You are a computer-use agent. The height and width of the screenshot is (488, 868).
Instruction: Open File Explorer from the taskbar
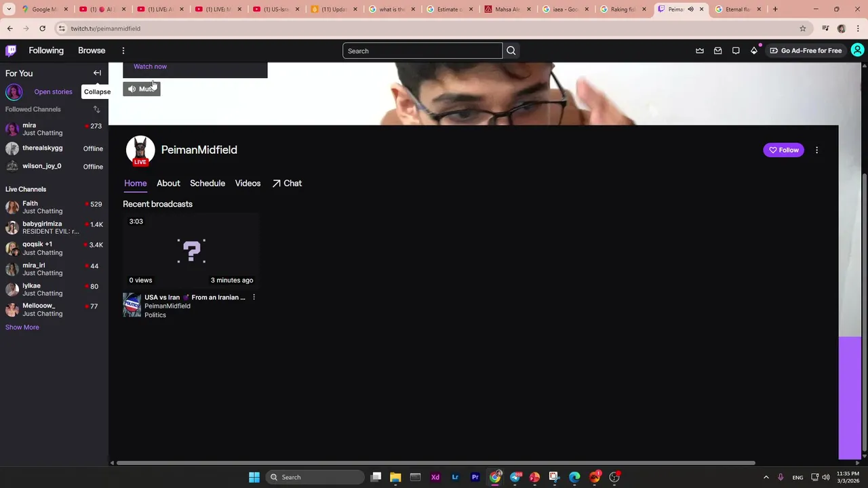click(x=395, y=477)
